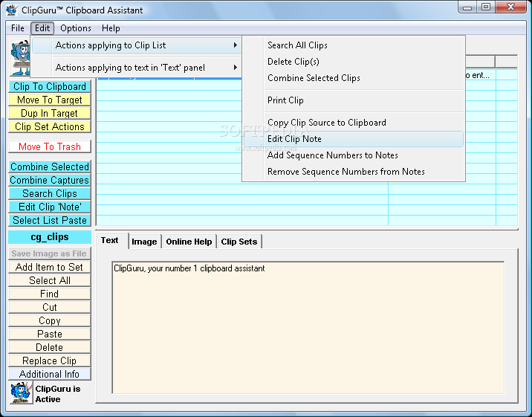Select Delete Clip(s) menu entry
532x417 pixels.
point(353,62)
